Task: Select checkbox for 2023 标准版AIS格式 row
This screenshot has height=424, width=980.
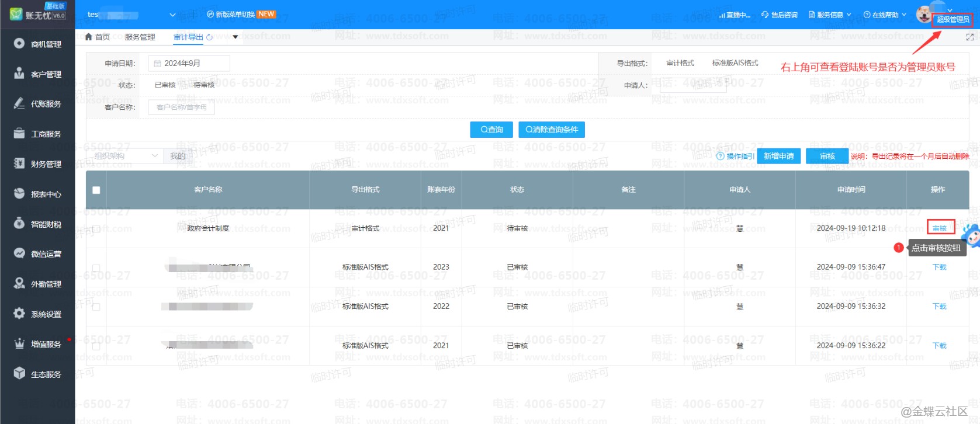Action: [96, 267]
